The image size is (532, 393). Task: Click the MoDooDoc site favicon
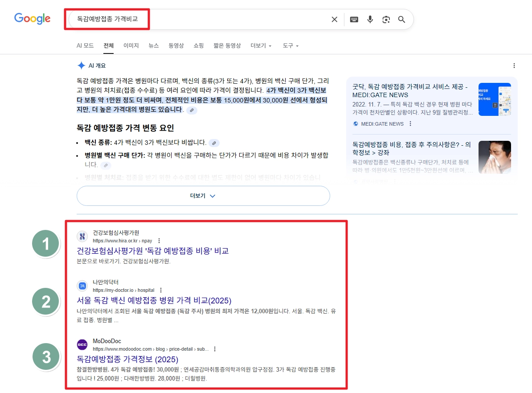click(82, 344)
